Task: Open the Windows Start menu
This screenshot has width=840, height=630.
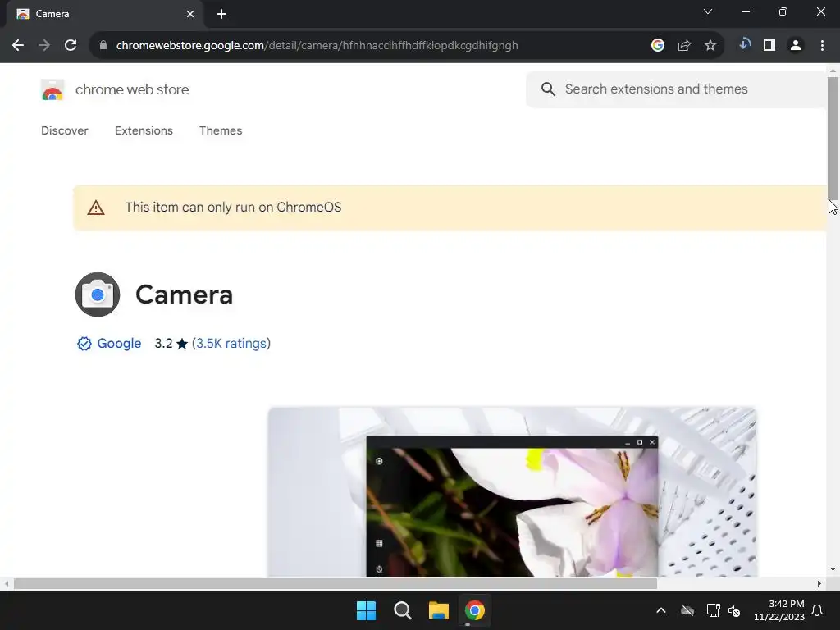Action: pos(367,610)
